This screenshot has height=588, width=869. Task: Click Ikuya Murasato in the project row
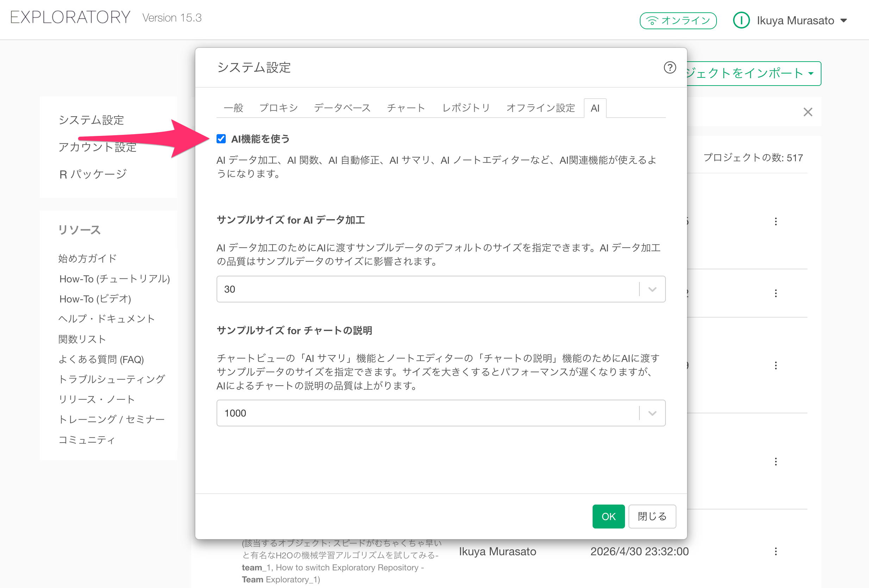(x=497, y=551)
